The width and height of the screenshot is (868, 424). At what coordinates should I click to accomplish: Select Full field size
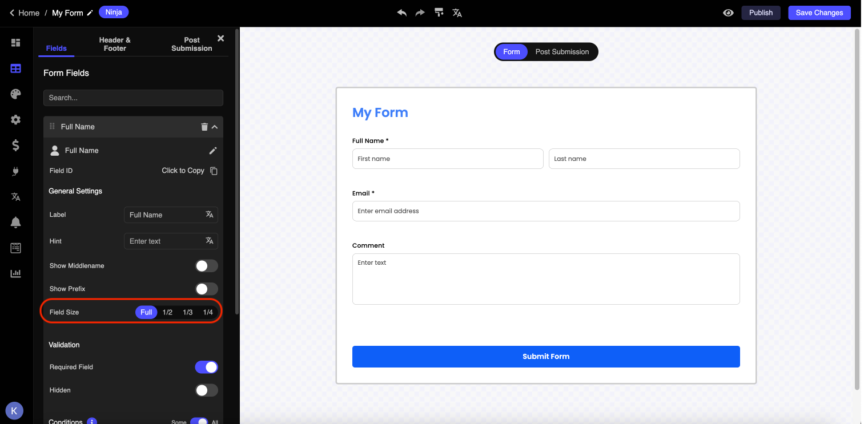coord(146,312)
